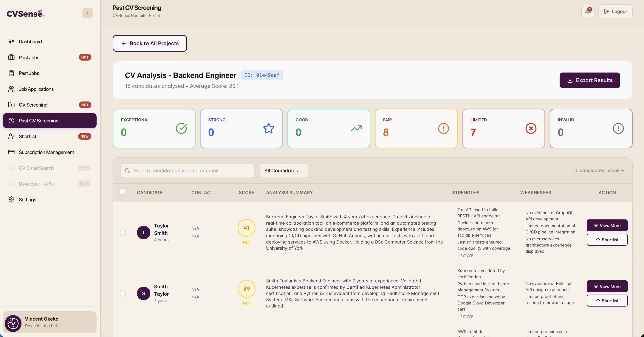The image size is (644, 337).
Task: Collapse sidebar with chevron arrow button
Action: tap(87, 13)
